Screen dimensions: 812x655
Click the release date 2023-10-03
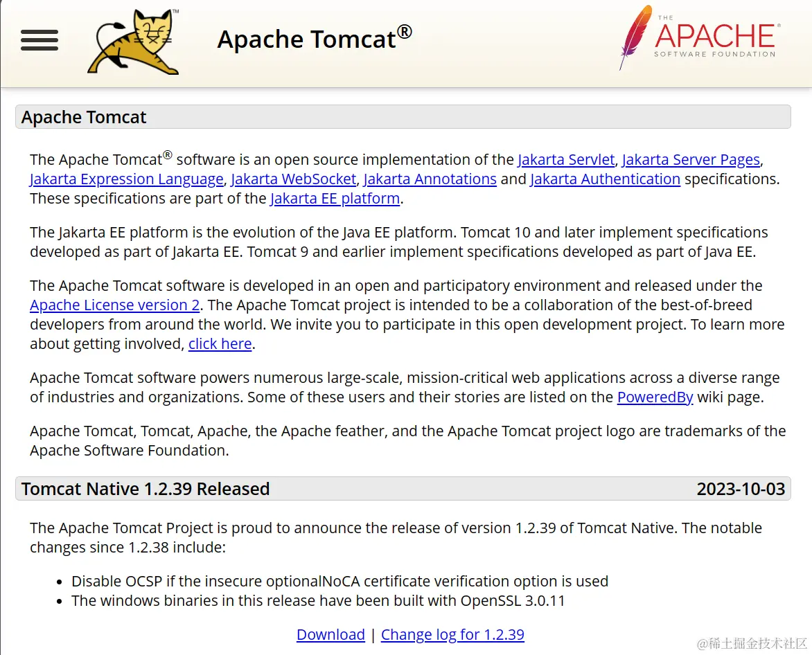click(741, 489)
